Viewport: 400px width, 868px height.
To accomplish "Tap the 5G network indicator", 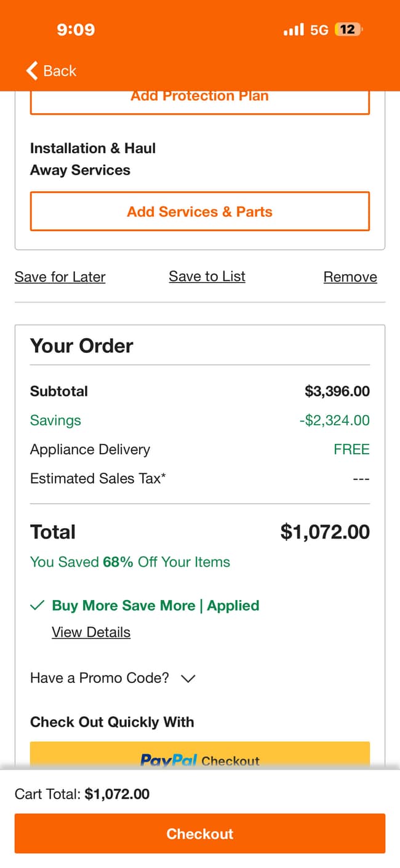I will [319, 30].
